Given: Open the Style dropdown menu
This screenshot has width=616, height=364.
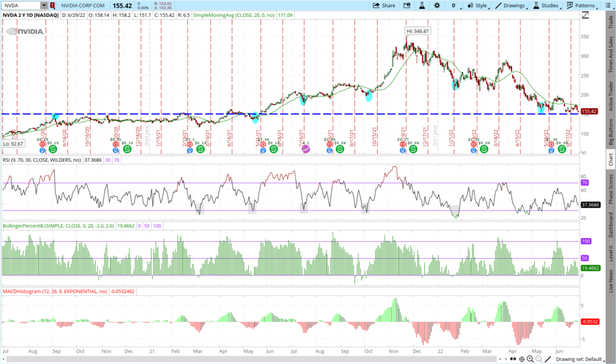Looking at the screenshot, I should pos(477,5).
